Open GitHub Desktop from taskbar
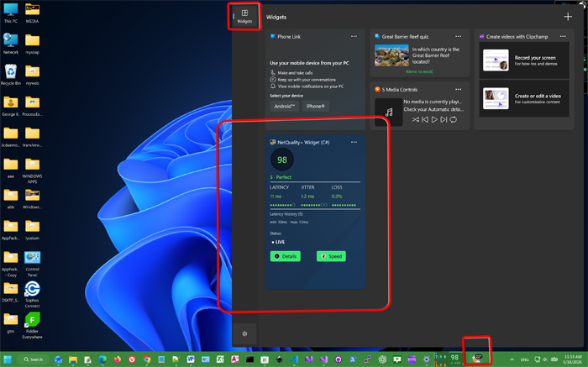This screenshot has width=588, height=367. click(x=339, y=359)
